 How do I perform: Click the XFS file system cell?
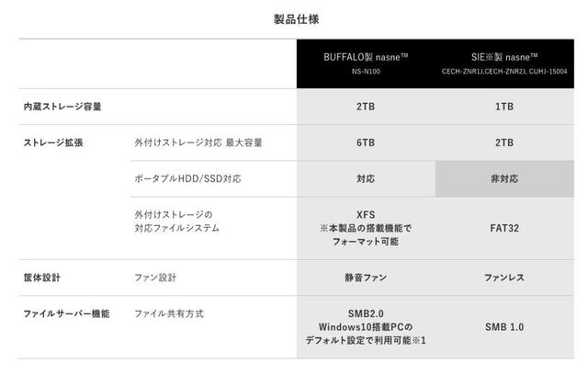pos(366,228)
